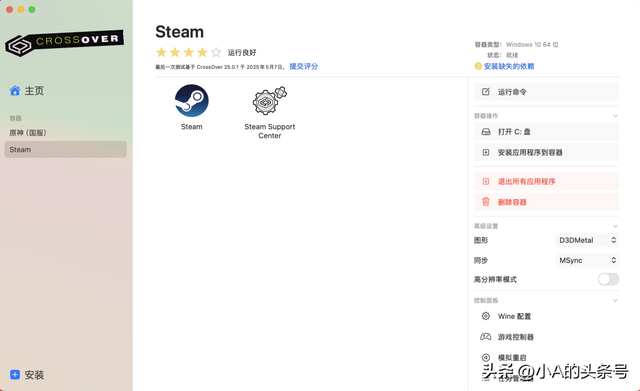Rate Steam with the first star
Screen dimensions: 640x391
[161, 52]
